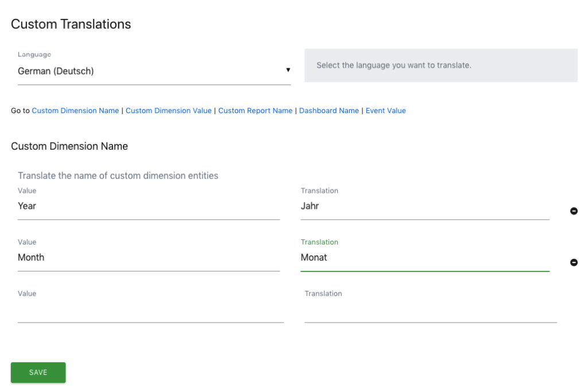Click the Custom Translations page title

pos(71,24)
